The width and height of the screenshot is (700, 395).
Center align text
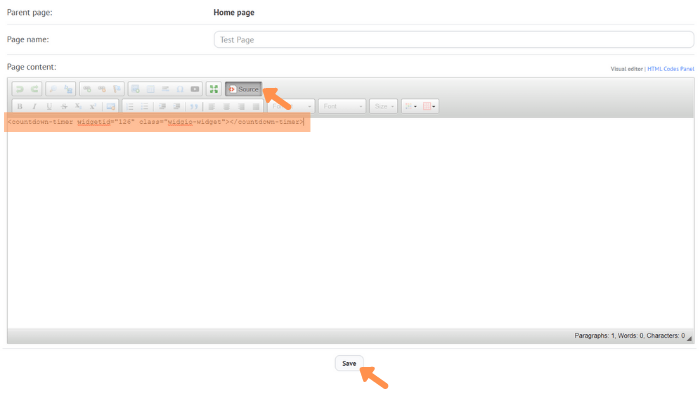[x=226, y=106]
